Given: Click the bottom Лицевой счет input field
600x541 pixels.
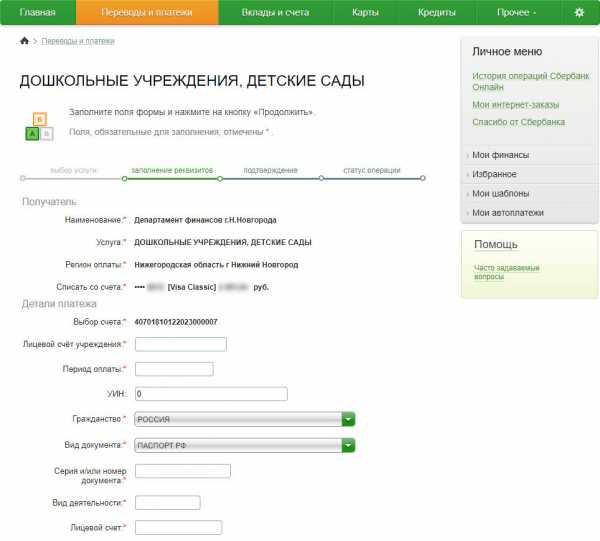Looking at the screenshot, I should coord(178,528).
